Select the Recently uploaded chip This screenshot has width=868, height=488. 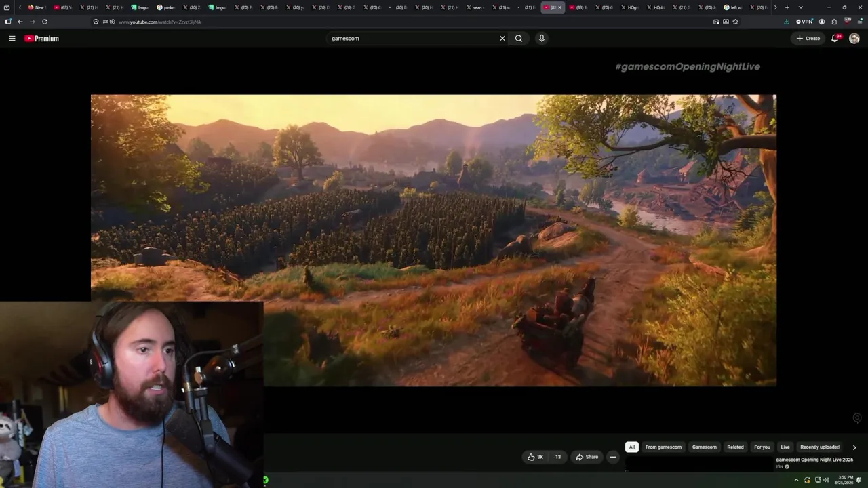820,447
